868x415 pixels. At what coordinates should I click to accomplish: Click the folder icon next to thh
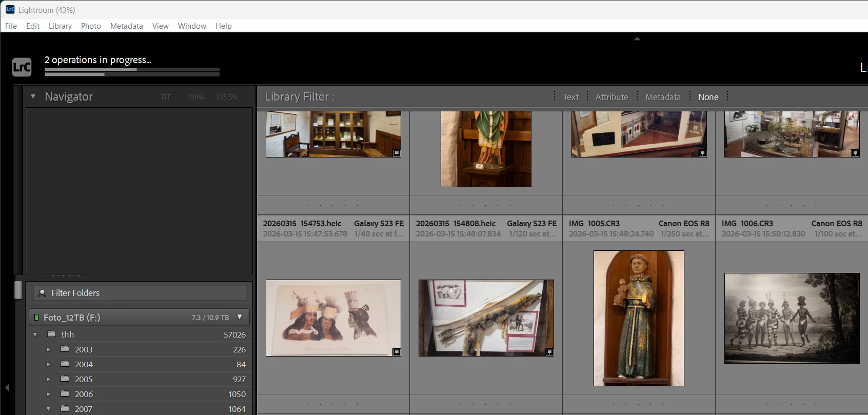[x=51, y=334]
